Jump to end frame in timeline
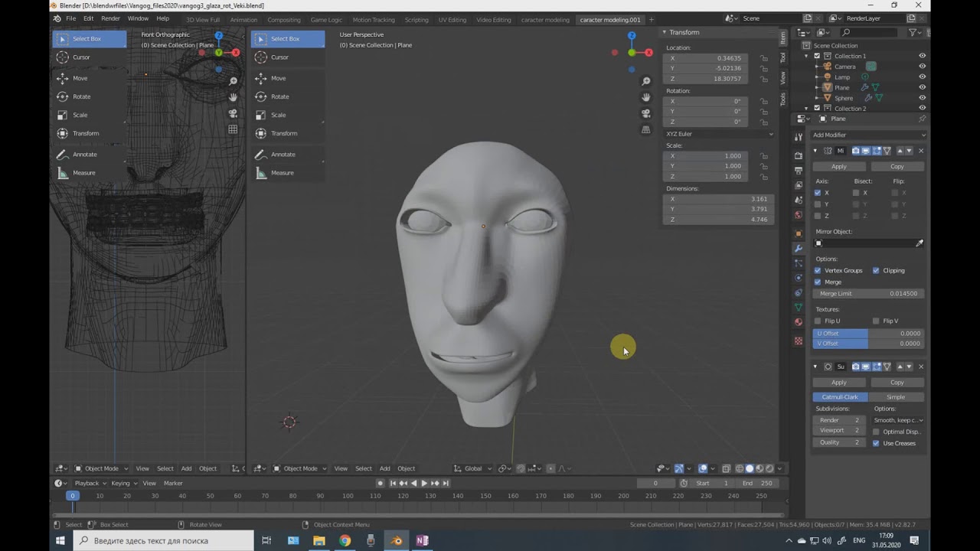 pyautogui.click(x=446, y=483)
